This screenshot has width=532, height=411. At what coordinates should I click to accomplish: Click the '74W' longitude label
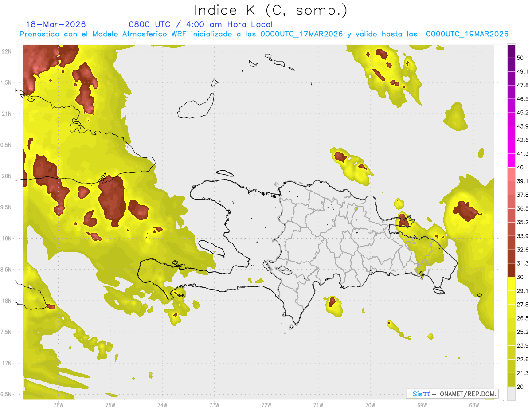click(x=162, y=405)
